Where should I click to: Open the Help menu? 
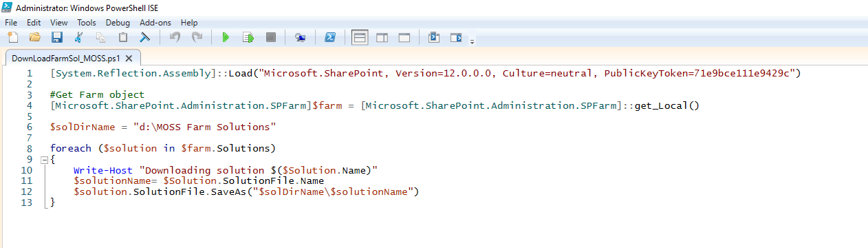[188, 23]
